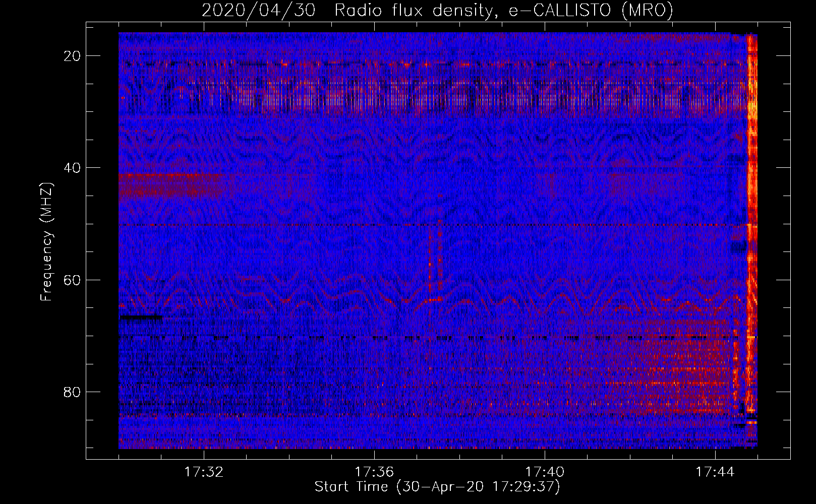The height and width of the screenshot is (504, 816).
Task: Click the time tick label "17:36"
Action: tap(374, 472)
